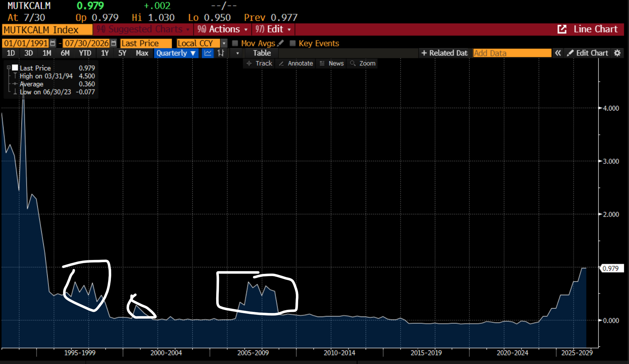Select the 1D range tab

10,53
